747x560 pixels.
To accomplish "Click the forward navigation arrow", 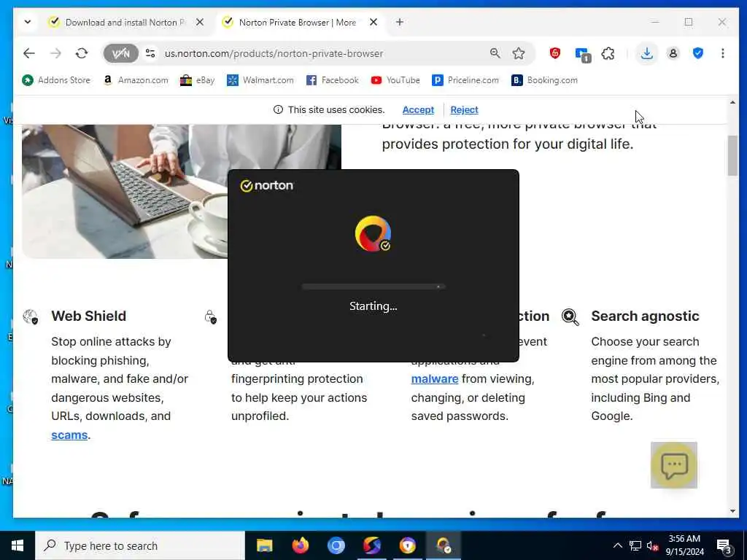I will click(x=55, y=53).
